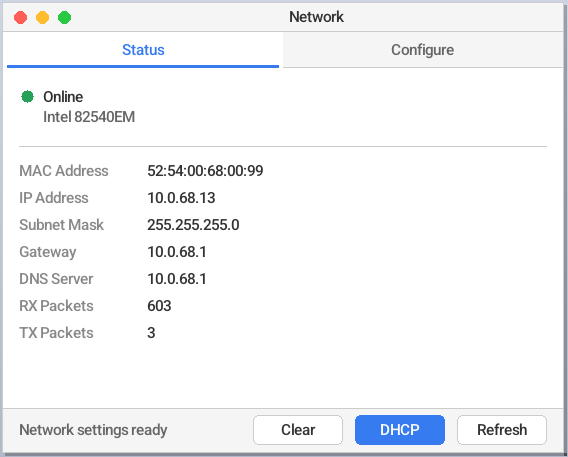Screen dimensions: 568x457
Task: Switch to the Configure tab
Action: 423,50
